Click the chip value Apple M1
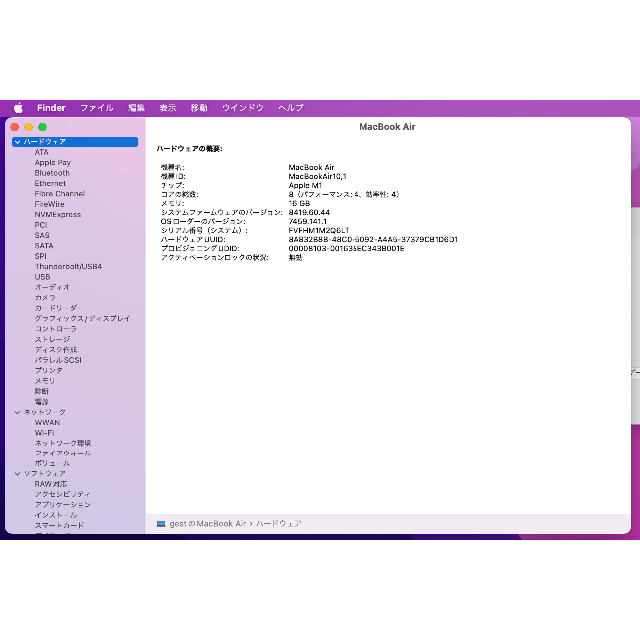 305,186
